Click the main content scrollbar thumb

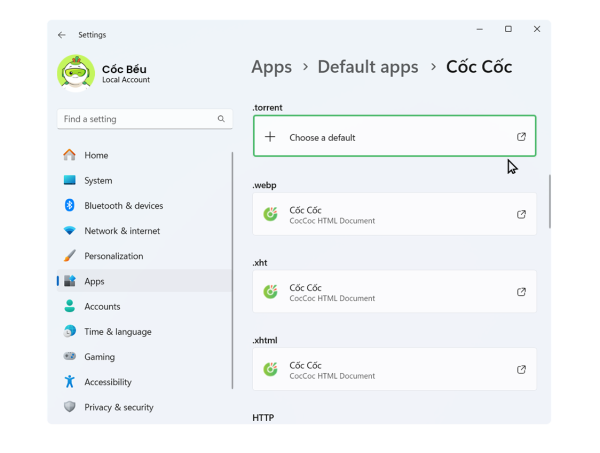(550, 202)
